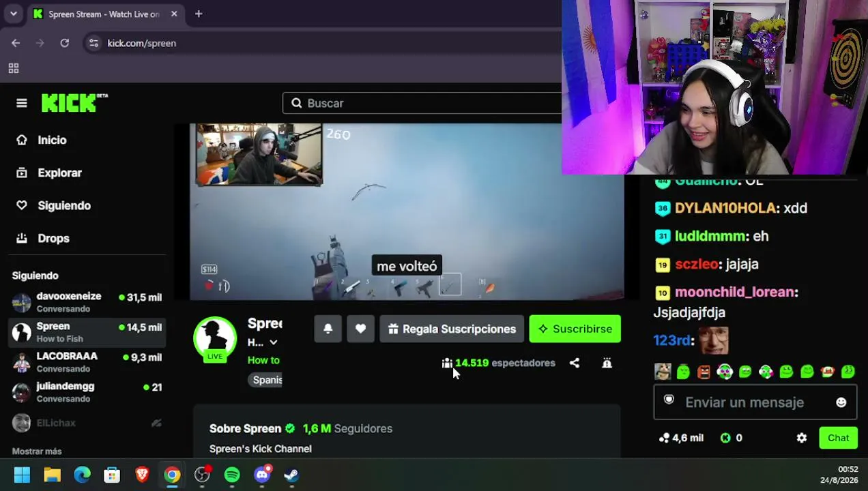Click the 14.519 espectadores viewer count
Viewport: 868px width, 491px height.
click(x=499, y=363)
